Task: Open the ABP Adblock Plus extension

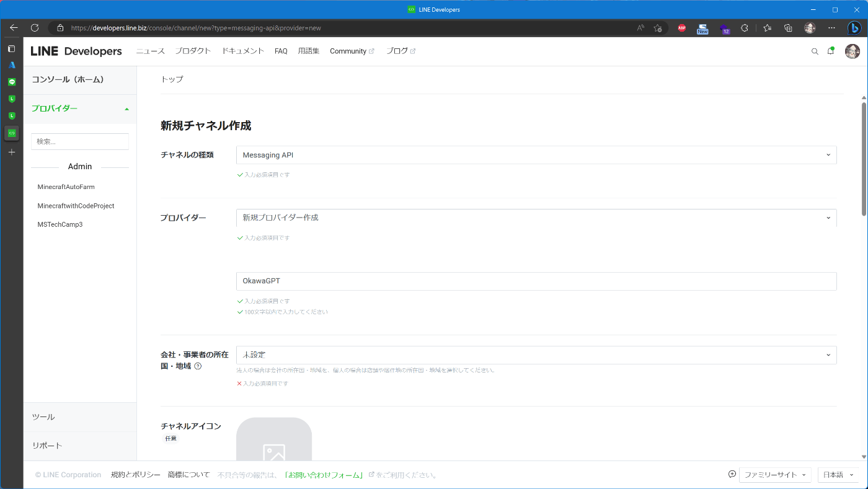Action: pyautogui.click(x=682, y=28)
